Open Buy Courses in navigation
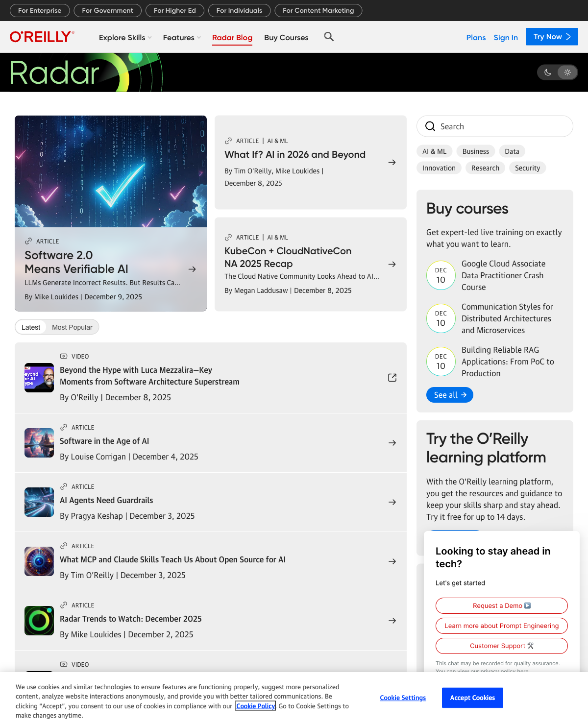 286,38
